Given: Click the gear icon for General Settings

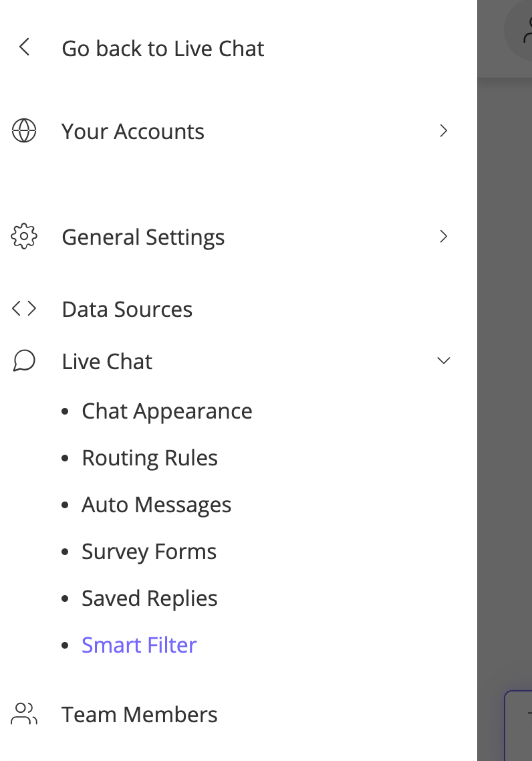Looking at the screenshot, I should [x=24, y=237].
